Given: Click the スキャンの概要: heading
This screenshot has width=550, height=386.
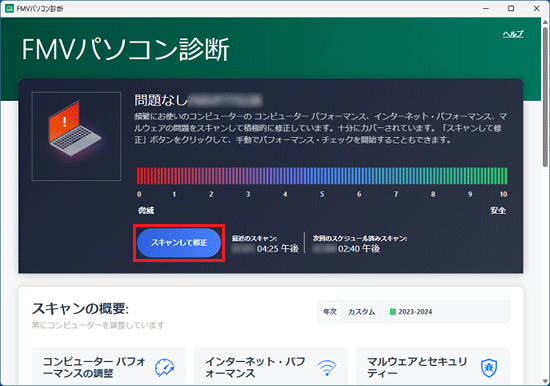Looking at the screenshot, I should pos(80,309).
